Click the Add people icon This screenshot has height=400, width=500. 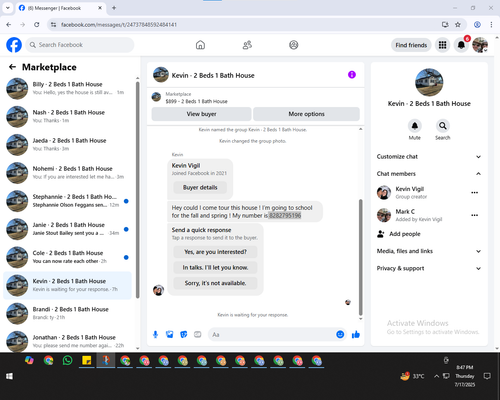point(381,234)
